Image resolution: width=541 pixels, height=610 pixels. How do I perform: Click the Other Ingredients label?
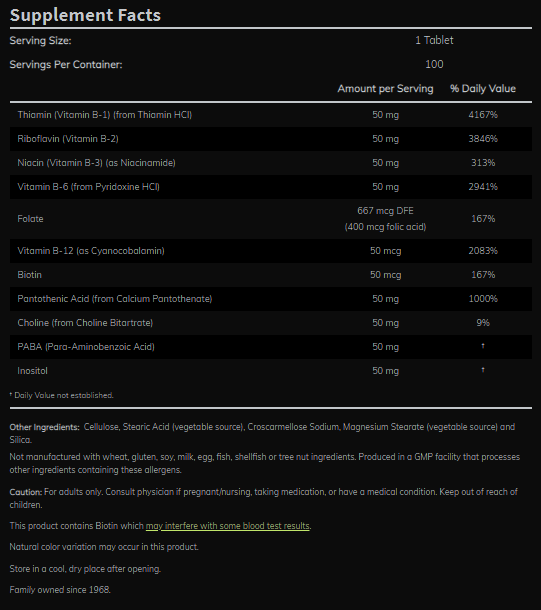tap(44, 427)
